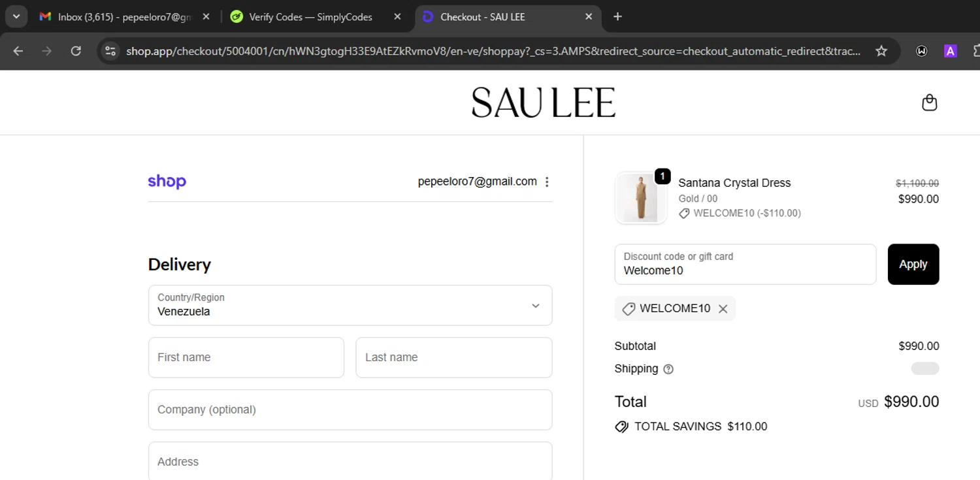Click the purple A extension icon
This screenshot has width=980, height=480.
(951, 51)
